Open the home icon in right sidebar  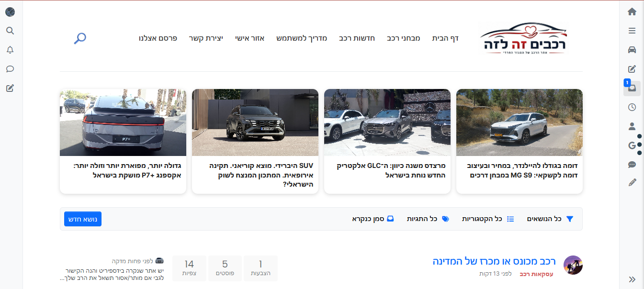(x=632, y=11)
